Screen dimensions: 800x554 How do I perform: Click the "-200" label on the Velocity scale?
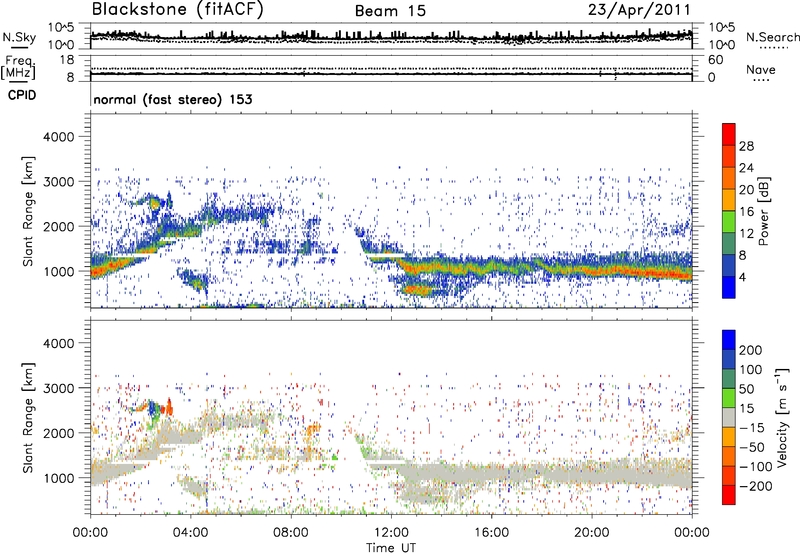click(x=756, y=486)
